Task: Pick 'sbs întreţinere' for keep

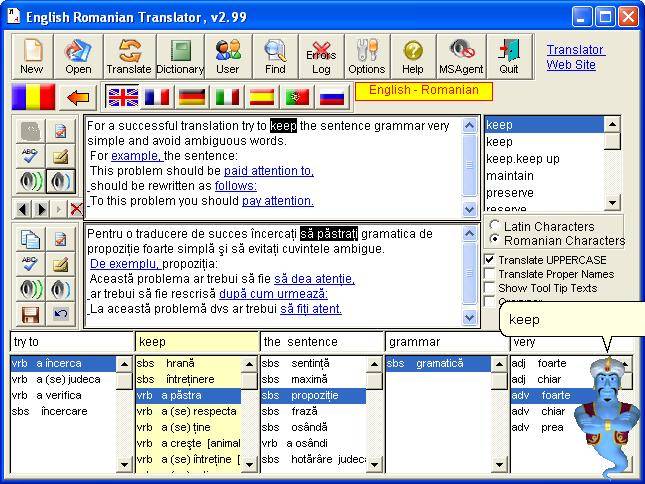Action: pos(188,379)
